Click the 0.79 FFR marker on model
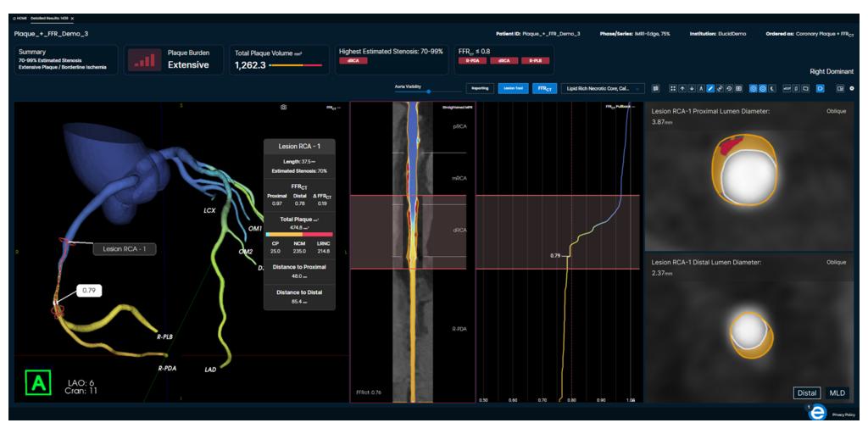This screenshot has height=434, width=868. tap(88, 290)
